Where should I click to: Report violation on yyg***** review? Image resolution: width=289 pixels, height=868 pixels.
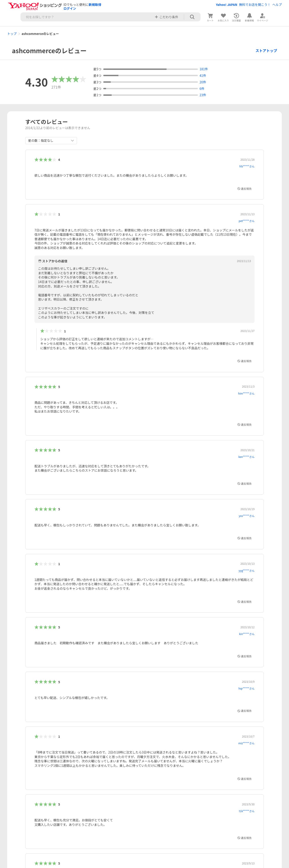click(245, 602)
